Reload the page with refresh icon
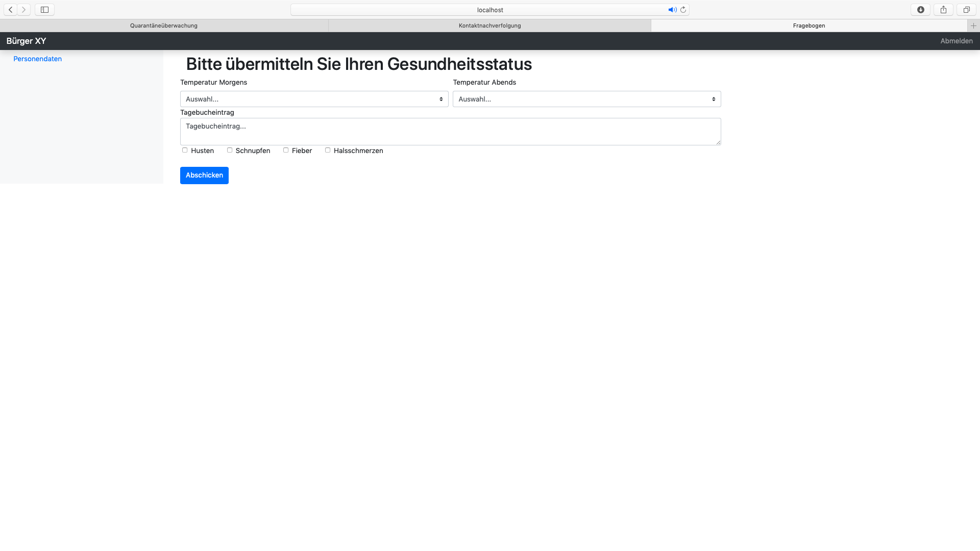This screenshot has width=980, height=551. (x=683, y=10)
